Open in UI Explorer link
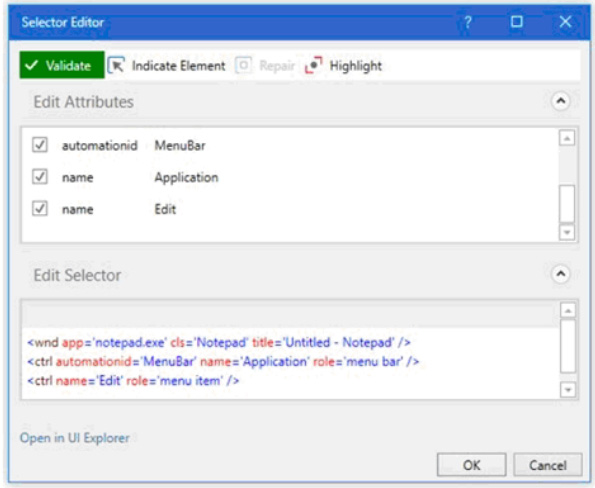595x488 pixels. (75, 438)
